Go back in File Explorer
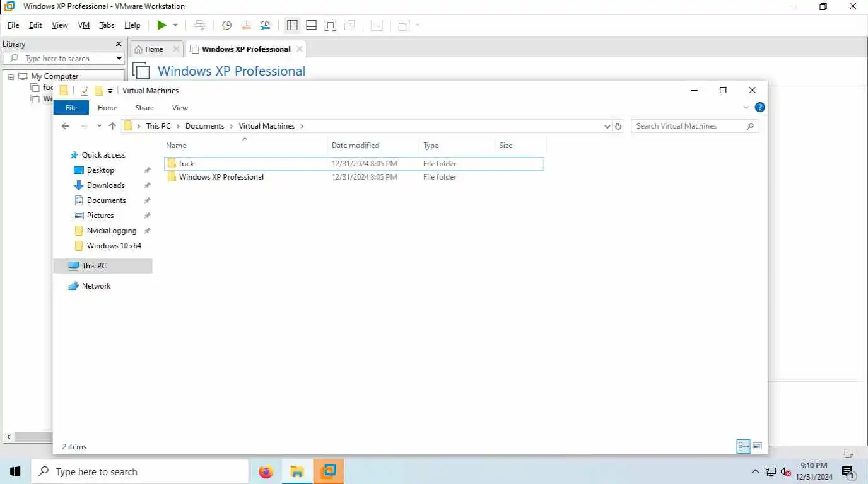The height and width of the screenshot is (484, 868). pyautogui.click(x=65, y=126)
